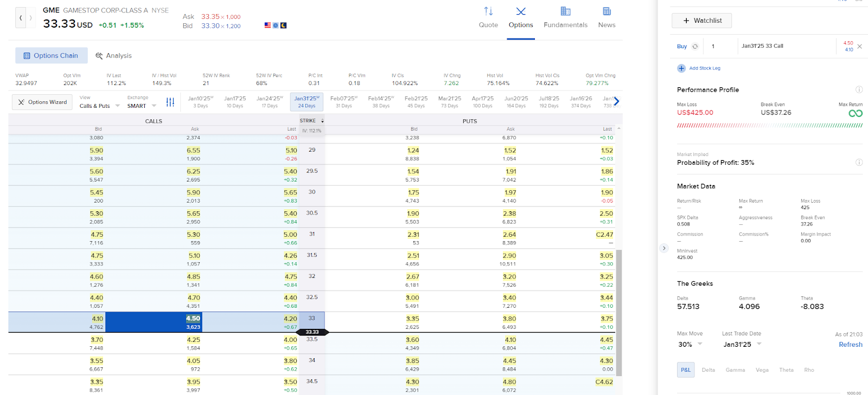
Task: Select the P&L chart tab
Action: [x=686, y=370]
